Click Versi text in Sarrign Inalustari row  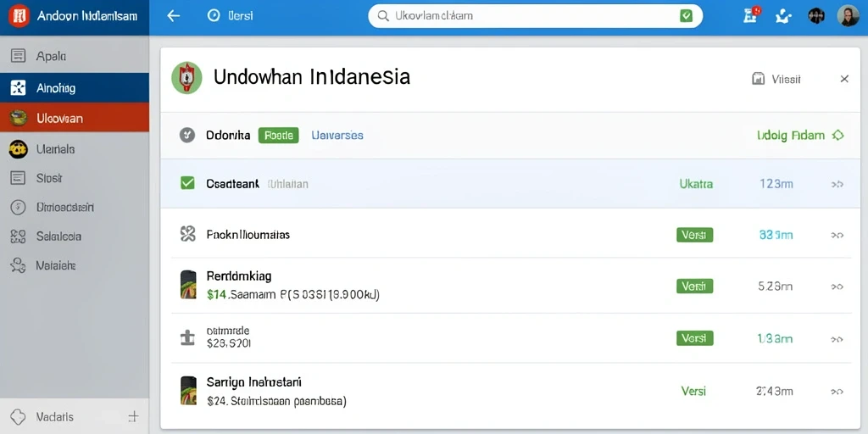tap(693, 391)
